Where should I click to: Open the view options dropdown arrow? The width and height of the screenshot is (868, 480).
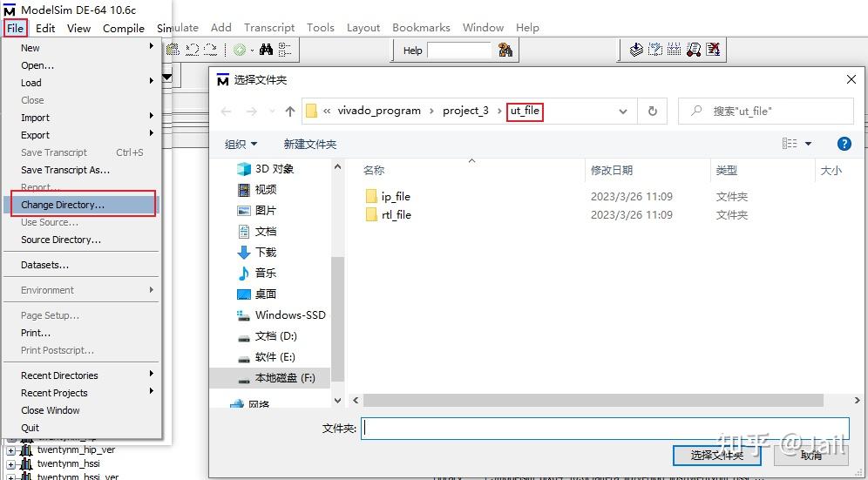click(x=808, y=144)
